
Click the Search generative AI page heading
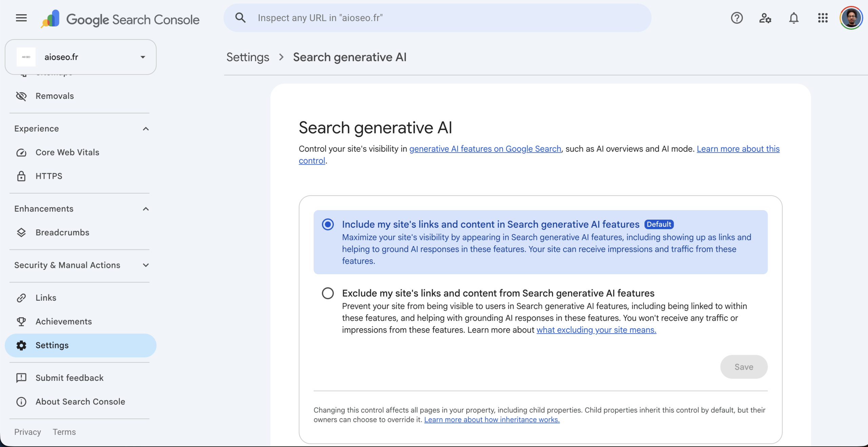point(375,128)
